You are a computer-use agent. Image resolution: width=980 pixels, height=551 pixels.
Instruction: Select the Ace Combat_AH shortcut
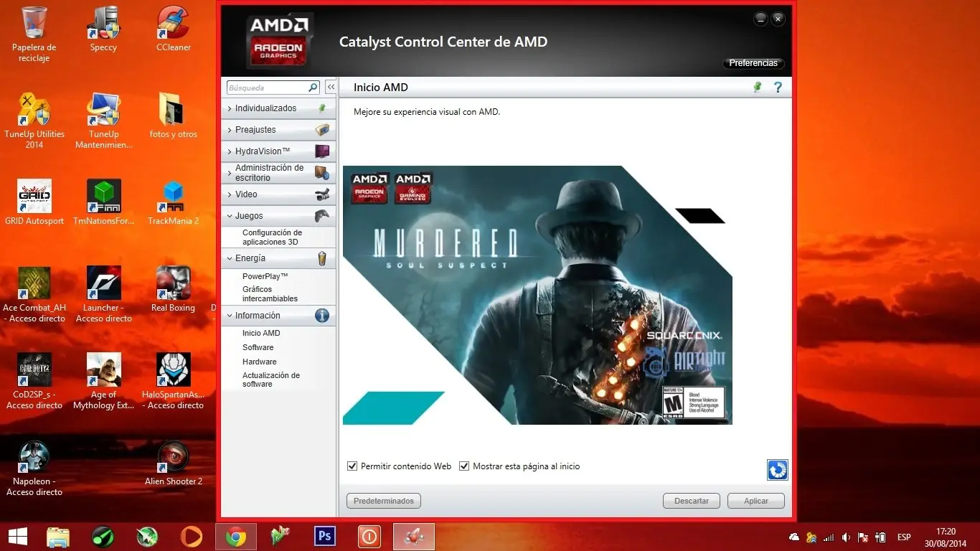(x=34, y=294)
